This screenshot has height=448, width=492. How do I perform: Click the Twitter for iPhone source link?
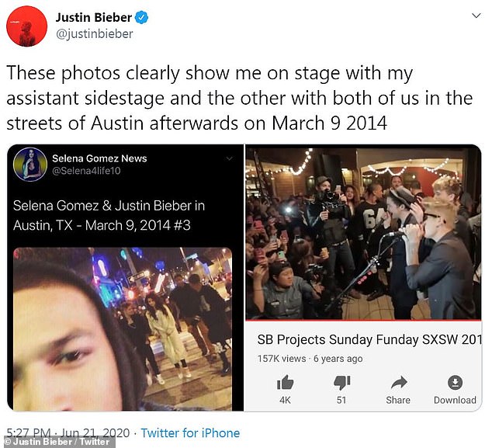[x=189, y=433]
